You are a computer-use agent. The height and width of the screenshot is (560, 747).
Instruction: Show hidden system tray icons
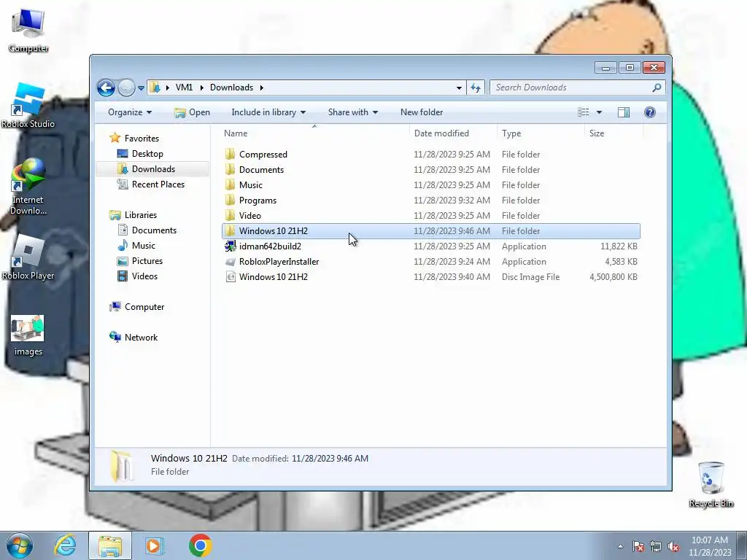tap(620, 546)
